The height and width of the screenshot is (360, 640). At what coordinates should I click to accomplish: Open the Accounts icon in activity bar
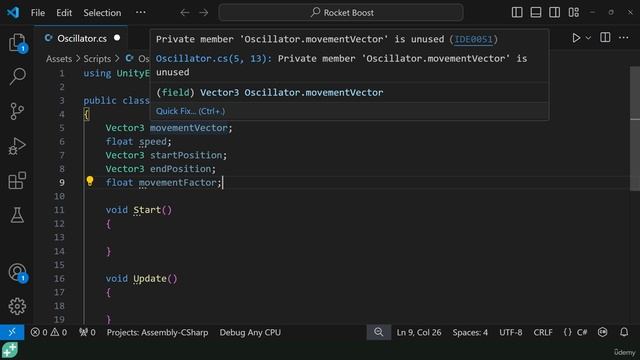click(17, 272)
